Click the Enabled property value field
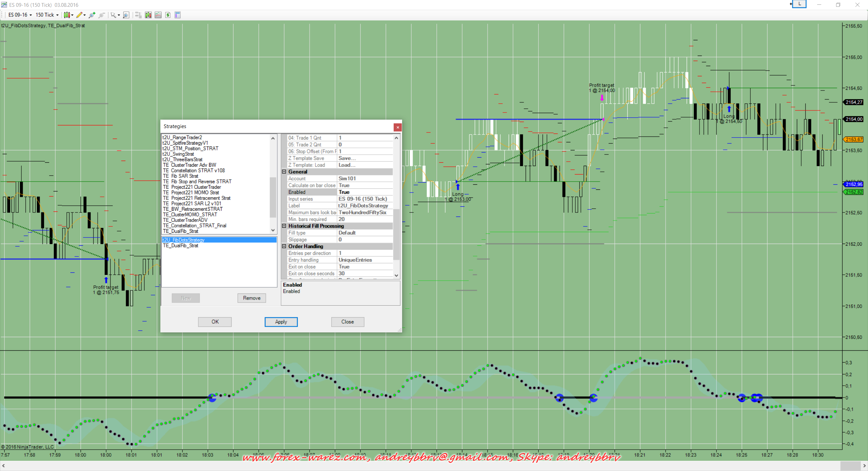The image size is (868, 471). (365, 192)
